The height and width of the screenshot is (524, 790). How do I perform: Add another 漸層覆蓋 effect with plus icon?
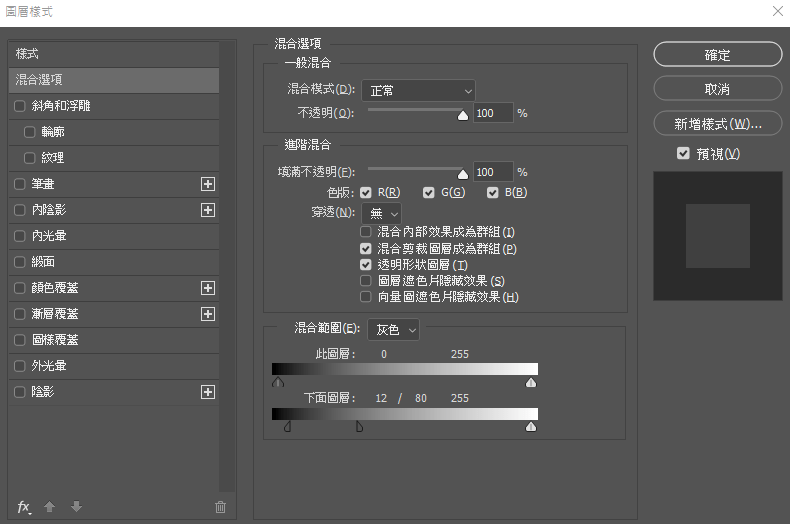208,314
